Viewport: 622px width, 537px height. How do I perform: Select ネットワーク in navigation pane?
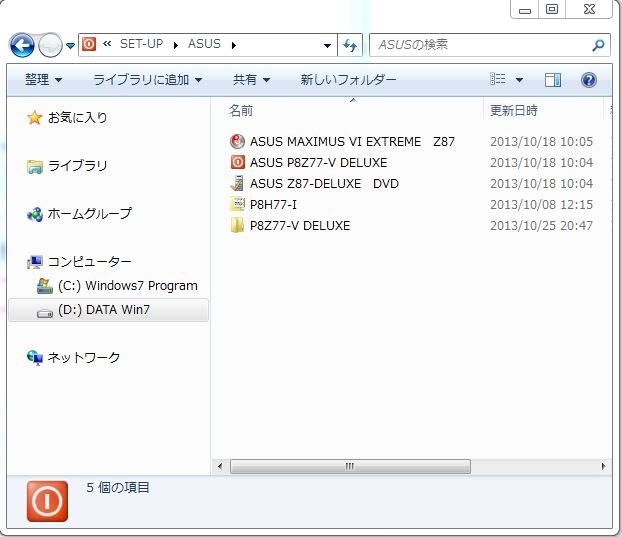click(84, 357)
